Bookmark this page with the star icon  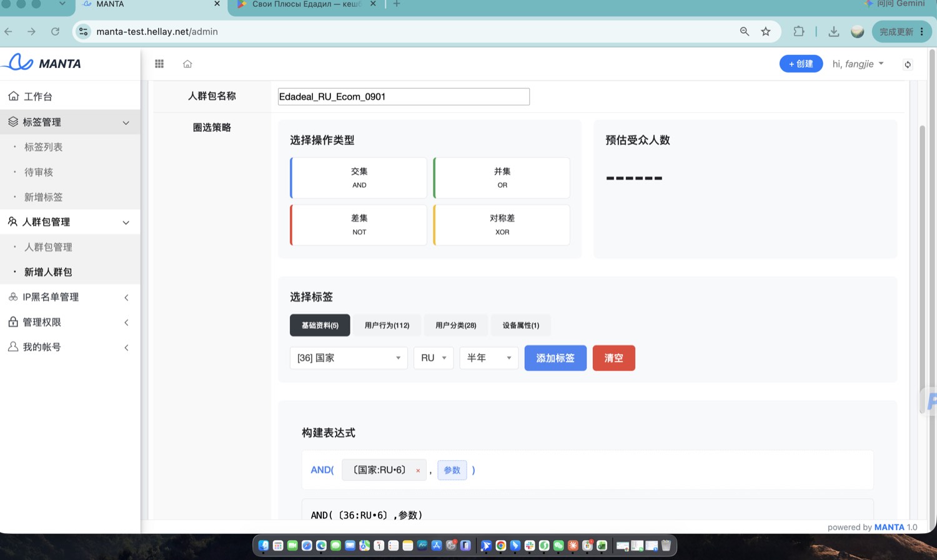click(x=766, y=31)
